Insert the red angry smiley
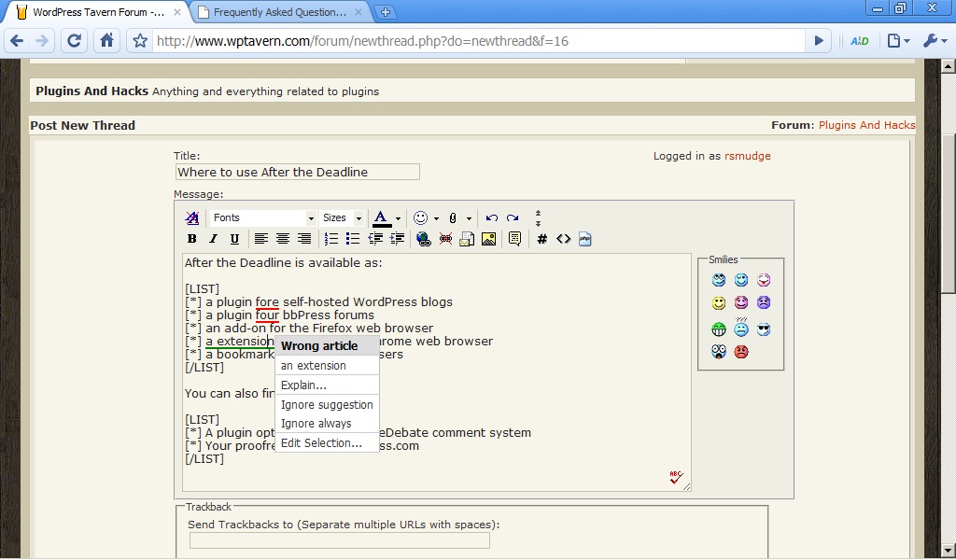Screen dimensions: 956x560 (x=741, y=352)
